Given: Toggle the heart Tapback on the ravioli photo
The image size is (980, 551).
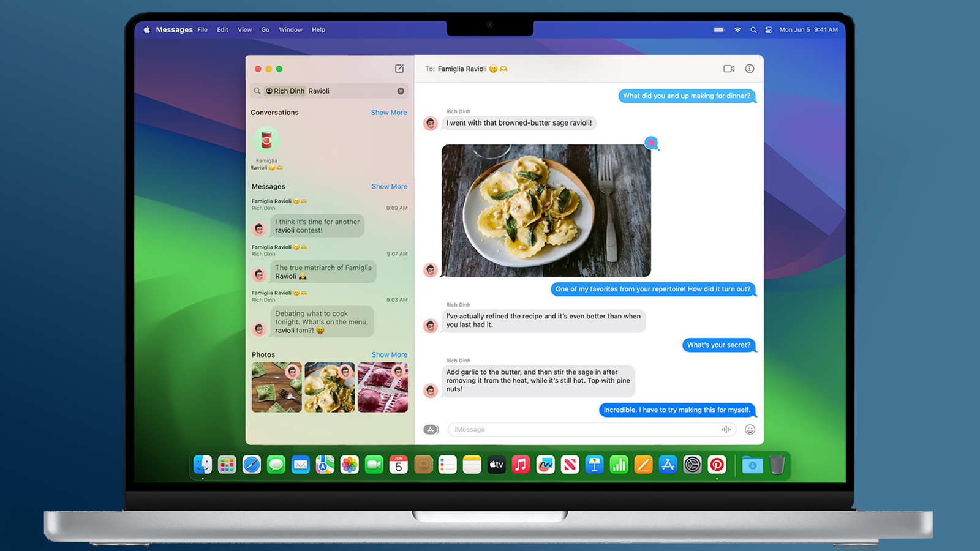Looking at the screenshot, I should click(x=651, y=143).
